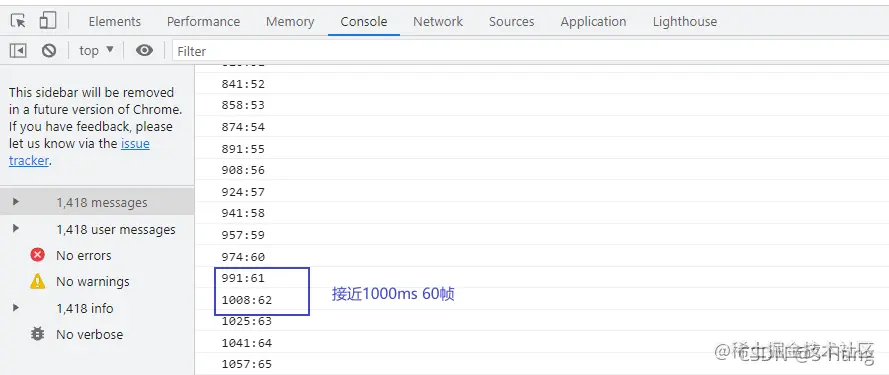Open the Lighthouse tab
The height and width of the screenshot is (375, 889).
tap(685, 22)
